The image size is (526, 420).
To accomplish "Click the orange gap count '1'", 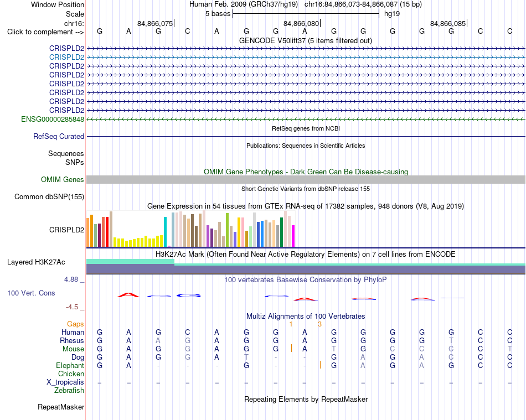I will point(291,324).
